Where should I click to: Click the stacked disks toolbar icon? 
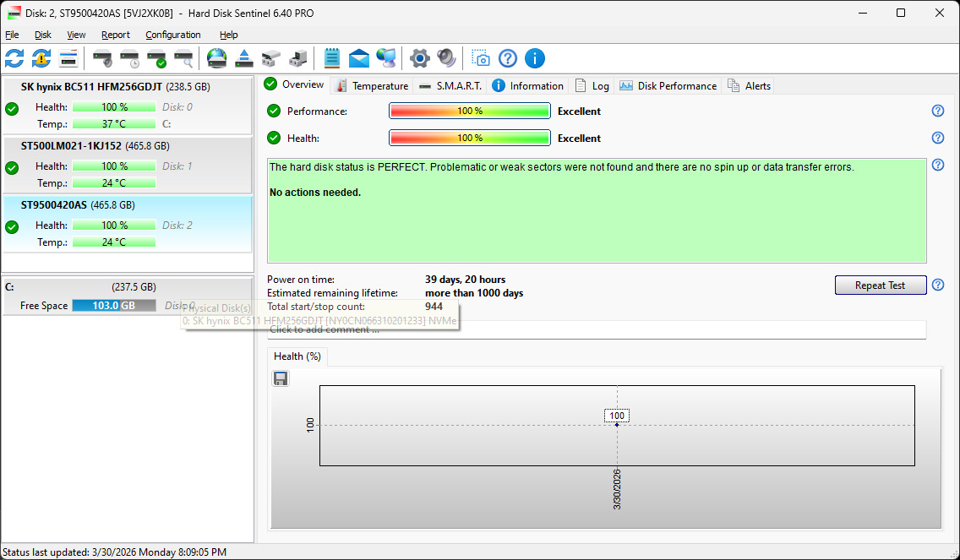(270, 59)
